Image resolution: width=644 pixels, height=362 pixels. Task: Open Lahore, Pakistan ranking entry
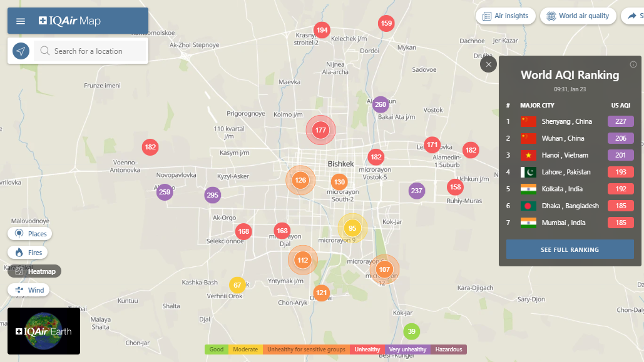pyautogui.click(x=566, y=172)
